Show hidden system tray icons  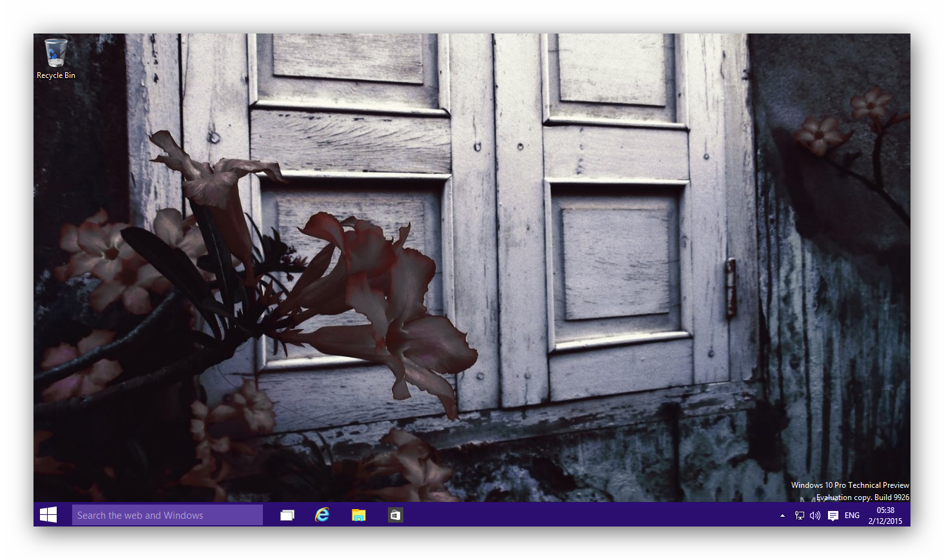click(x=782, y=516)
